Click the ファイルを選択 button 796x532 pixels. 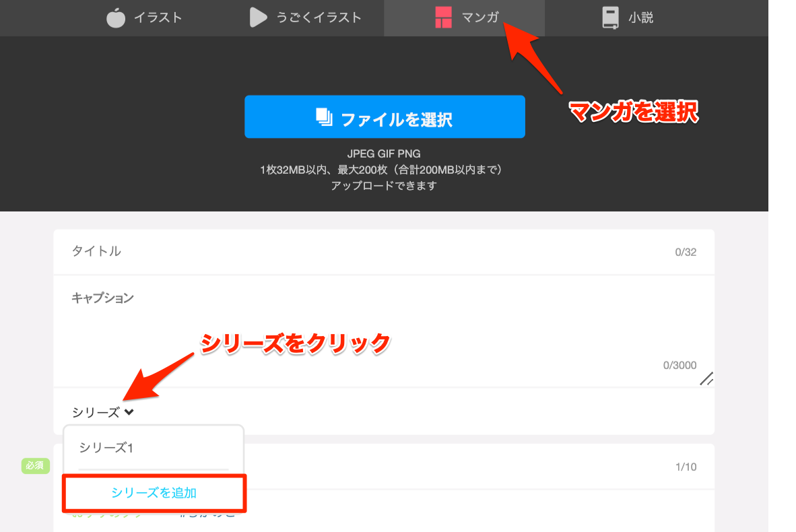coord(385,117)
